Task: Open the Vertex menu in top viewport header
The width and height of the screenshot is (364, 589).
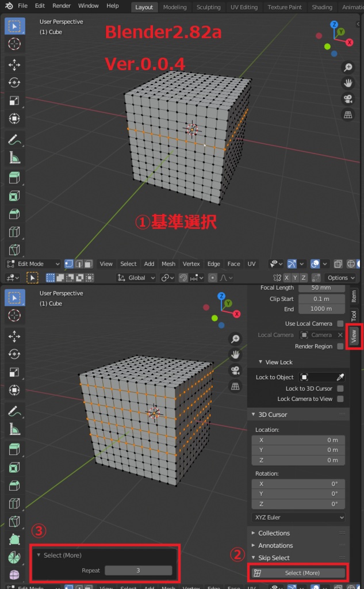Action: coord(191,263)
